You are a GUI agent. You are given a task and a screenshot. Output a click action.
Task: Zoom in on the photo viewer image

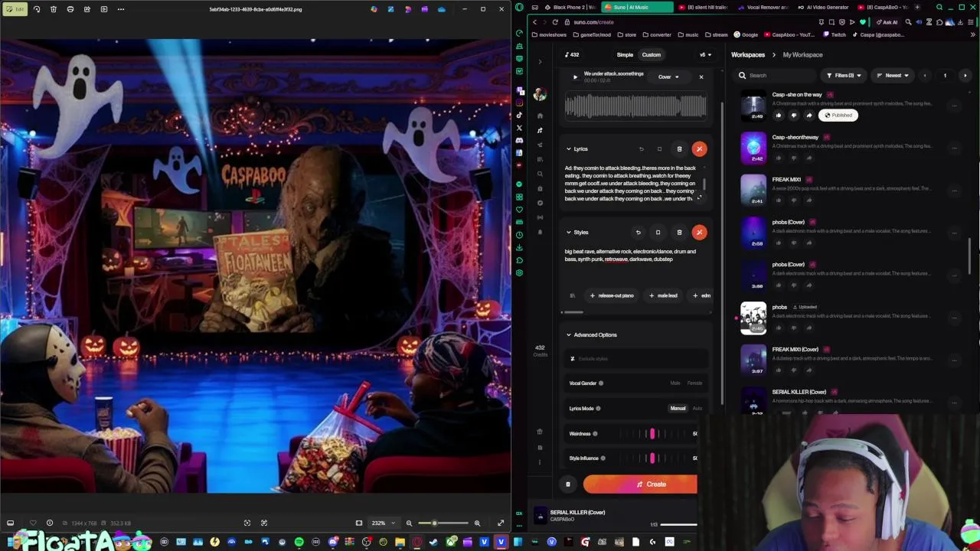pos(477,523)
